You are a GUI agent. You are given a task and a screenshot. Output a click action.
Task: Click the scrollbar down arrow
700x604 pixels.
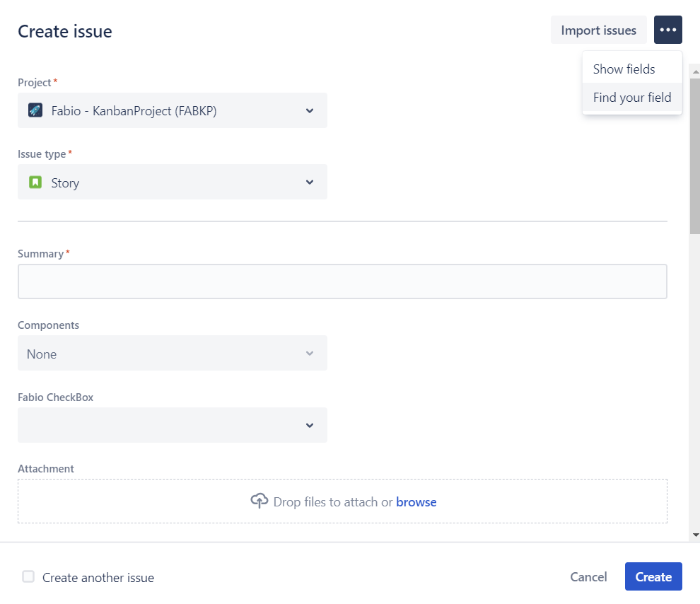coord(695,535)
